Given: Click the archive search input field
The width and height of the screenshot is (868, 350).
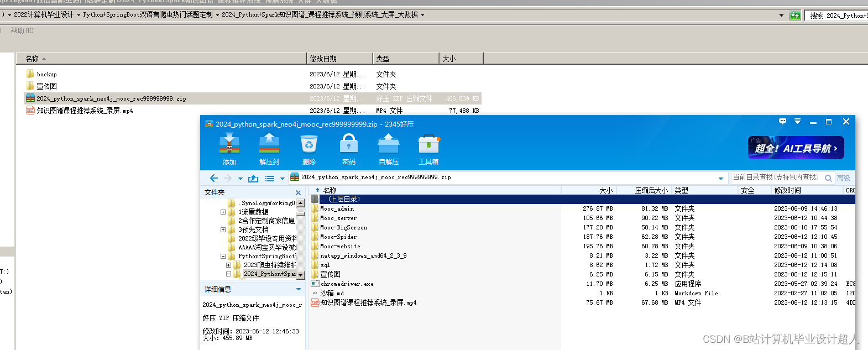Looking at the screenshot, I should tap(777, 177).
